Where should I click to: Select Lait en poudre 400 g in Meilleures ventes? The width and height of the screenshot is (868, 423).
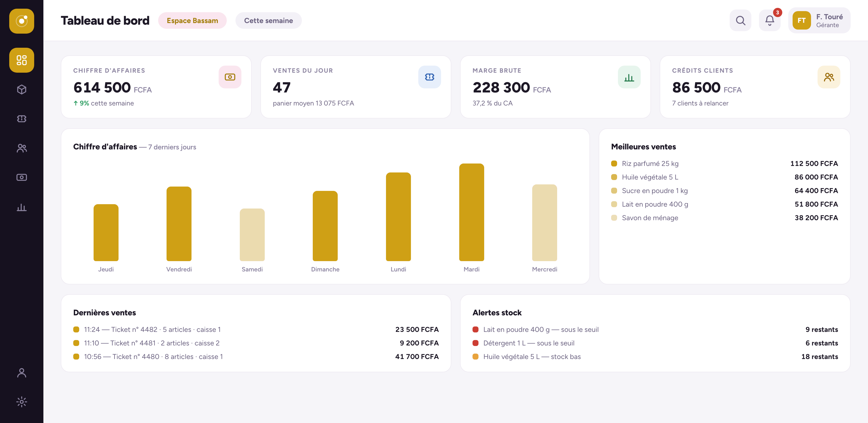[724, 204]
